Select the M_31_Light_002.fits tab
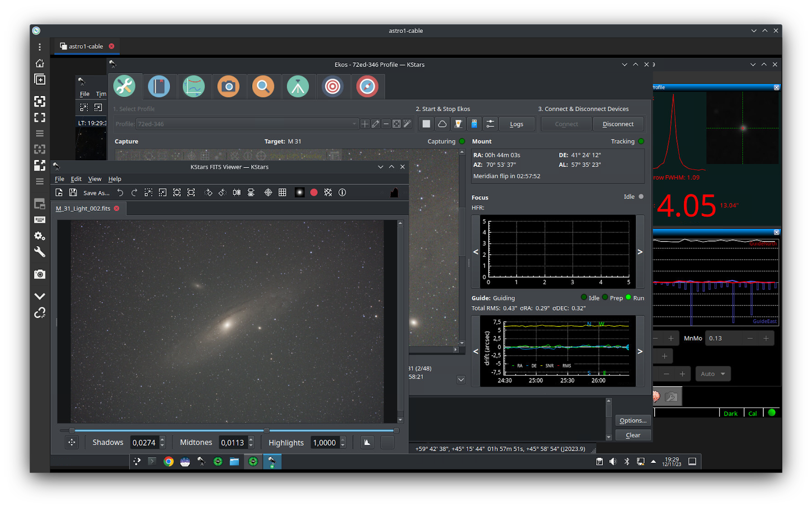Screen dimensions: 812x508 click(x=83, y=209)
